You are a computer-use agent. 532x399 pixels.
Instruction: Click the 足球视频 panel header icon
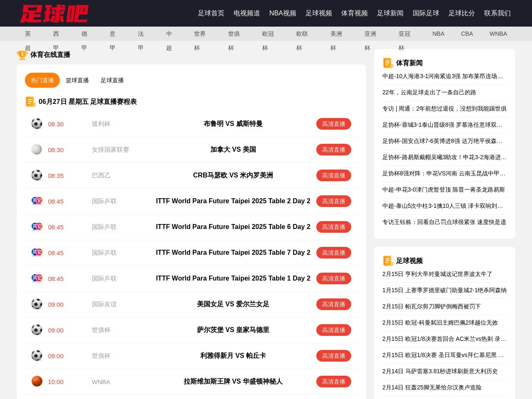click(387, 261)
